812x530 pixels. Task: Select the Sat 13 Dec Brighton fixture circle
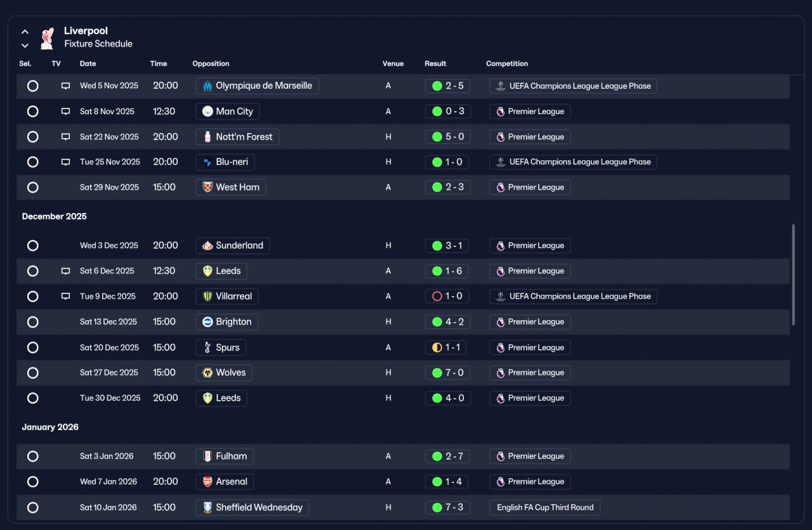(x=33, y=322)
